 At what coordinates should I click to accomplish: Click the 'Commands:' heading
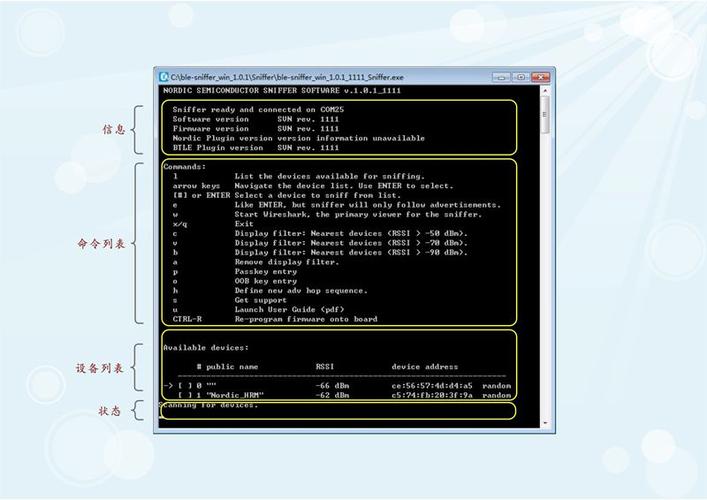pos(184,166)
